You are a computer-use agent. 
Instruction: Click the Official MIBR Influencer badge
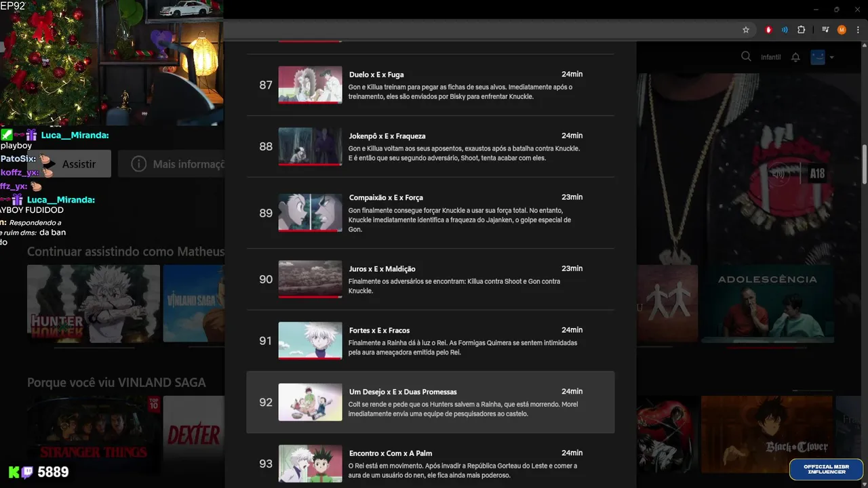[x=826, y=469]
